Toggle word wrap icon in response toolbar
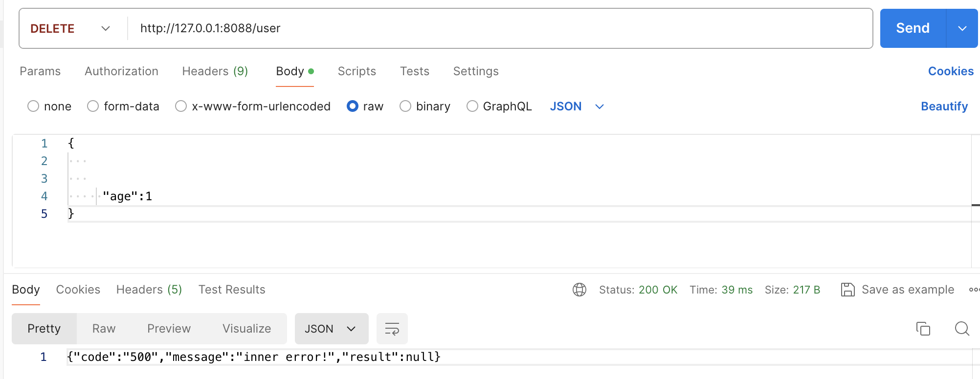This screenshot has width=980, height=379. (x=392, y=329)
